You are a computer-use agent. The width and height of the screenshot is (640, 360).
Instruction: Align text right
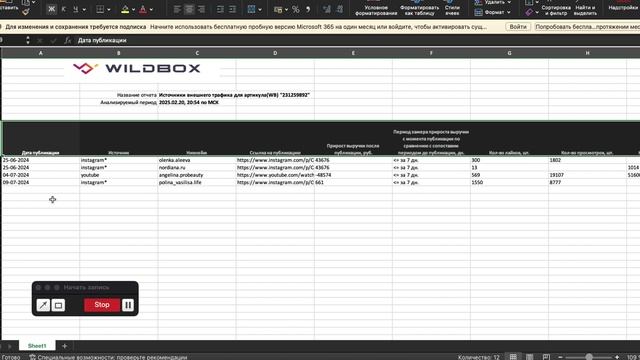point(201,9)
